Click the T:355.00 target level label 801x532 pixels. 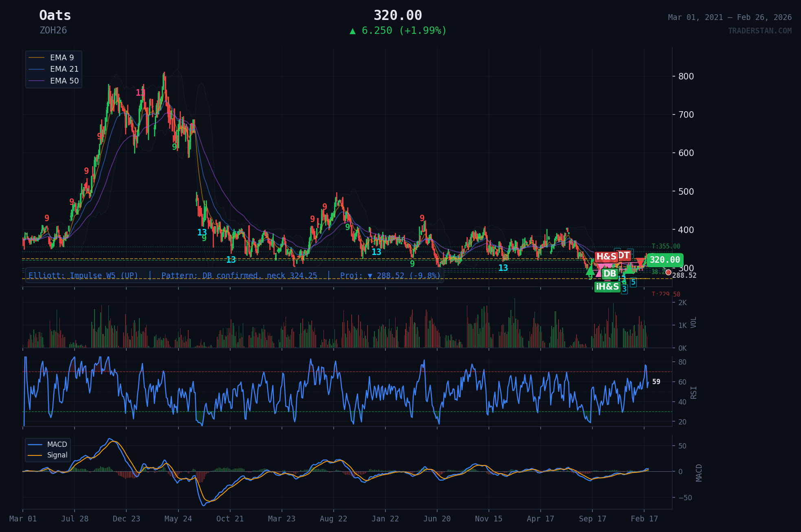click(x=665, y=246)
